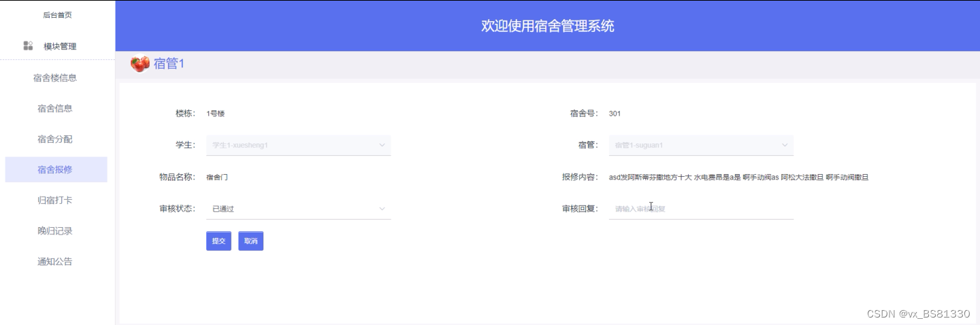Click the module management grid icon
This screenshot has height=325, width=980.
point(28,46)
